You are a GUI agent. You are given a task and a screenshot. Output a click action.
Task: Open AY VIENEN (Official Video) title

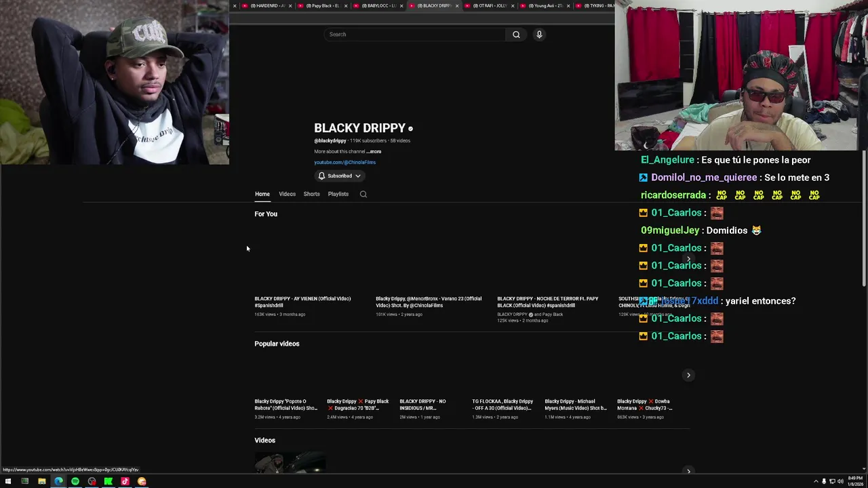[302, 302]
